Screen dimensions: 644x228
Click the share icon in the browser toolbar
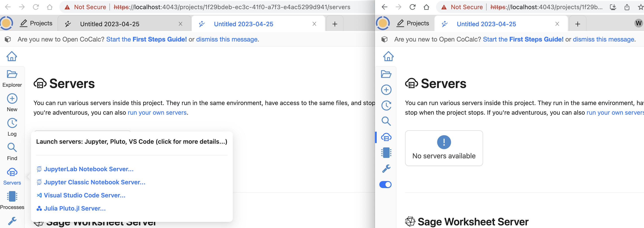[x=627, y=7]
